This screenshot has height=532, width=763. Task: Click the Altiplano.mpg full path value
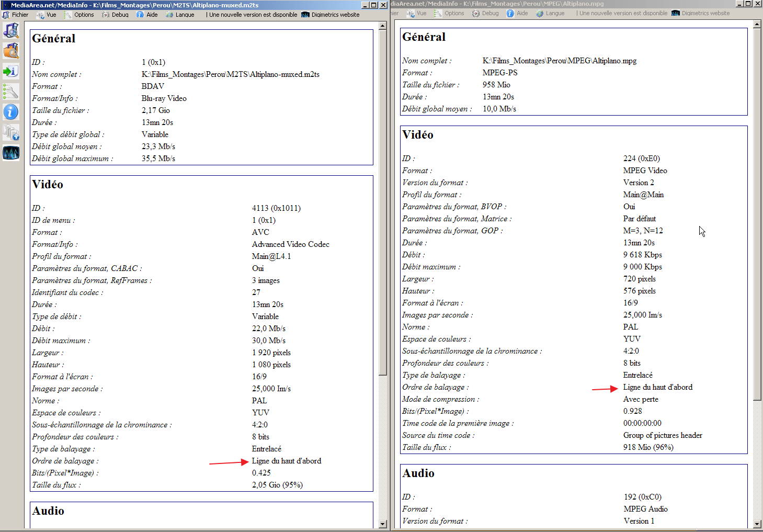560,61
